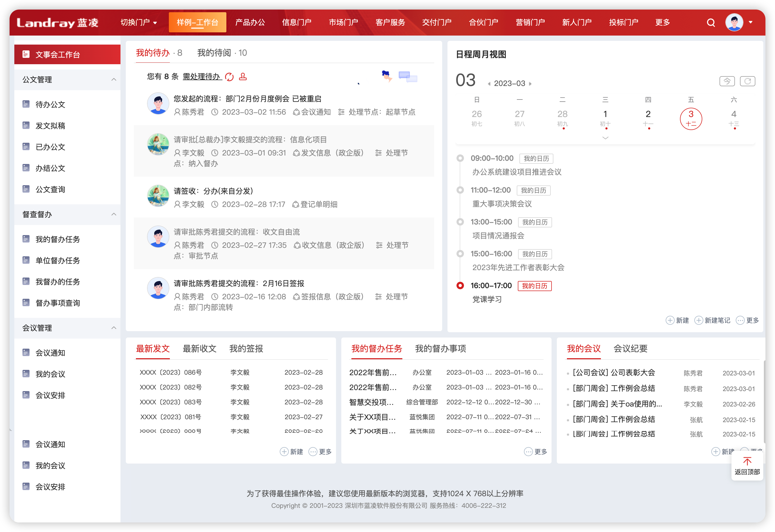Go to previous month in calendar
The height and width of the screenshot is (532, 775).
point(489,84)
